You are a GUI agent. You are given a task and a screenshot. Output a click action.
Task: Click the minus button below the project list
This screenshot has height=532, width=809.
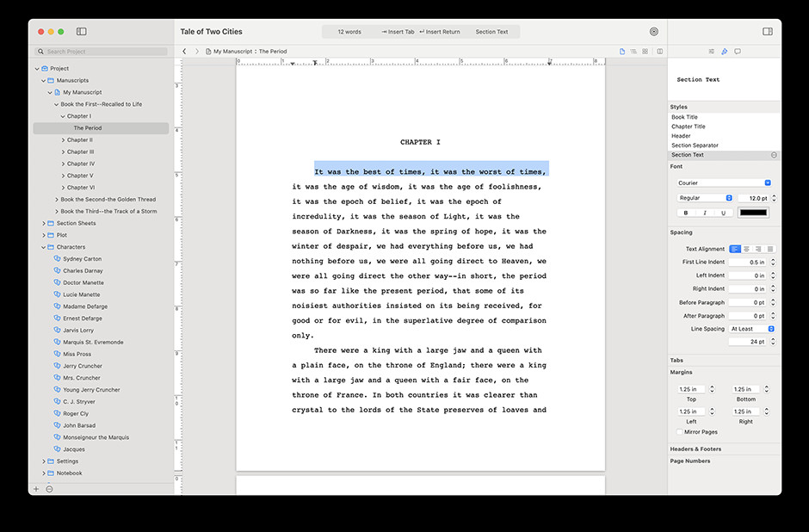tap(50, 489)
